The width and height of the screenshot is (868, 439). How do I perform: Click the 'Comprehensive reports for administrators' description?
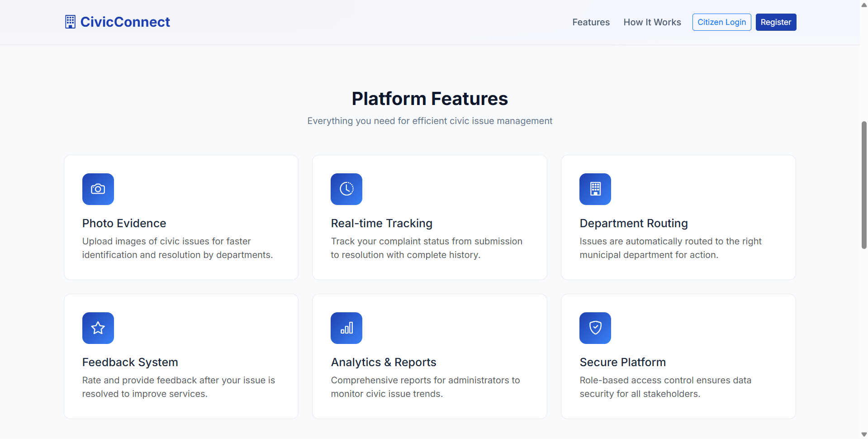pyautogui.click(x=425, y=387)
